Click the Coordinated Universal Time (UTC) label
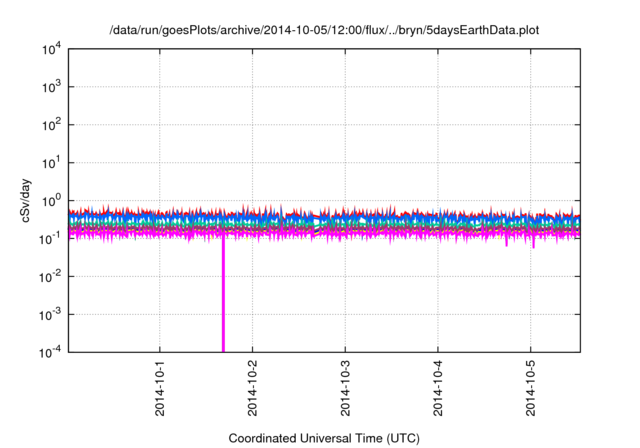The image size is (640, 448). click(x=324, y=438)
